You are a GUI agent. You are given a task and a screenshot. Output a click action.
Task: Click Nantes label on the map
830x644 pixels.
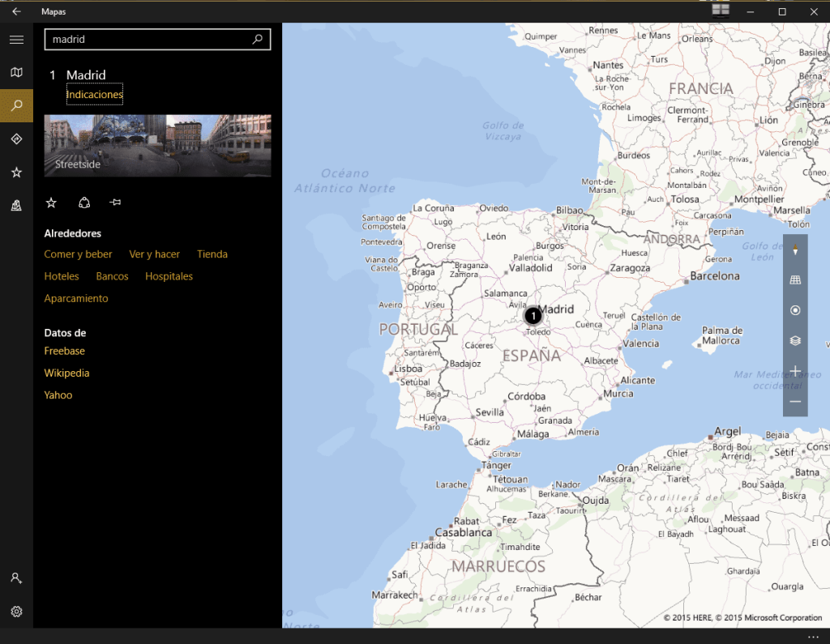click(608, 65)
